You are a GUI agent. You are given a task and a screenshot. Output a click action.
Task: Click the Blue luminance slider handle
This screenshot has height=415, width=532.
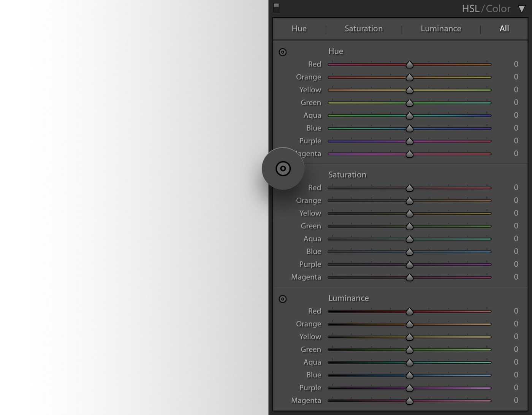tap(409, 375)
